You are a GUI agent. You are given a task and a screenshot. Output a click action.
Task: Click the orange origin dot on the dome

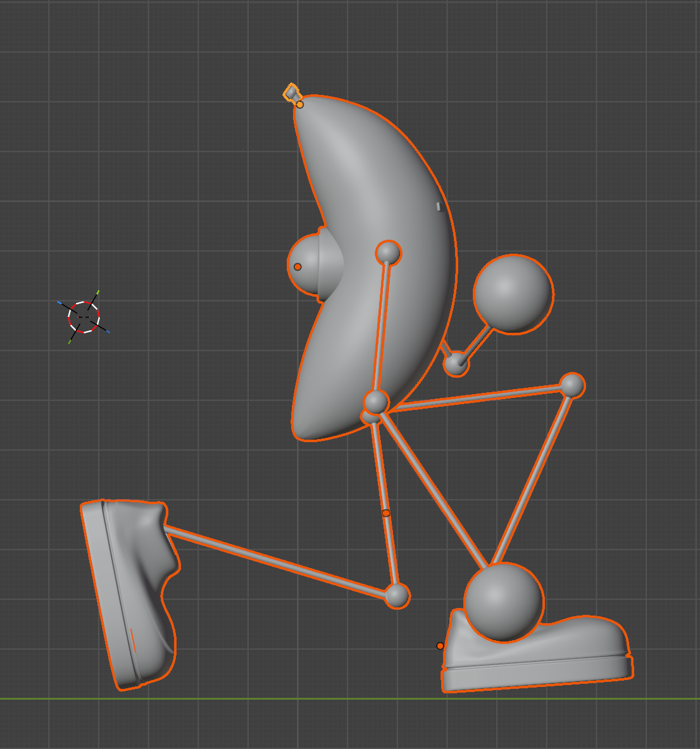click(297, 267)
